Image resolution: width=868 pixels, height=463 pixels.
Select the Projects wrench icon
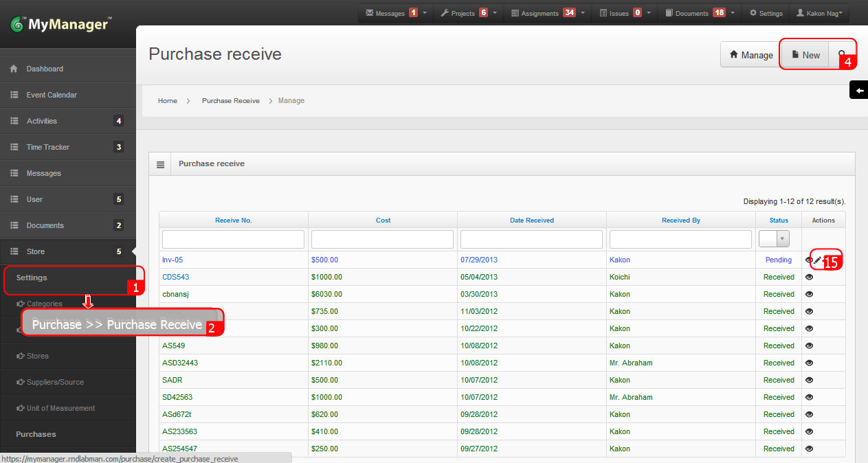pyautogui.click(x=447, y=12)
